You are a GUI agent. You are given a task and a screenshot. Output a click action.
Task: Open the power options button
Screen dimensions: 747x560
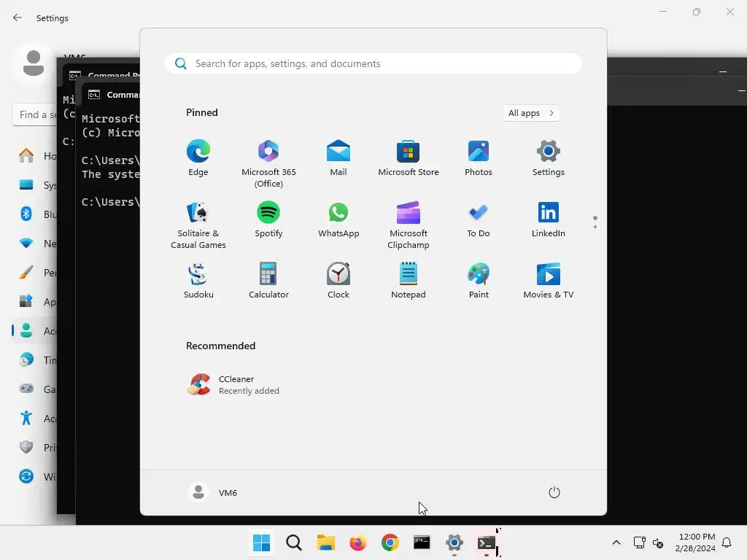[554, 492]
